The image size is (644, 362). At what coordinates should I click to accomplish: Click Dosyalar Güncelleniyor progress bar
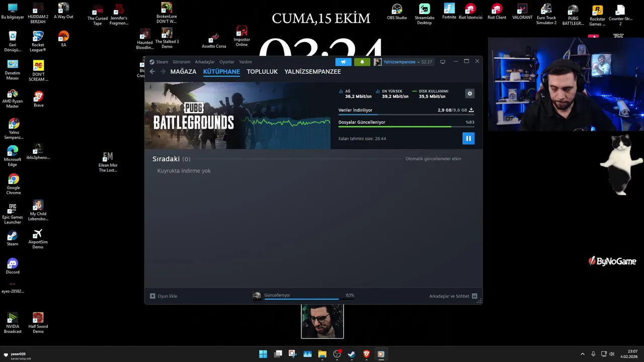pos(406,126)
